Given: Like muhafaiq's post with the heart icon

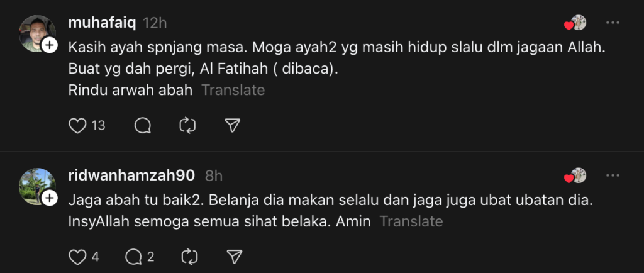Looking at the screenshot, I should (77, 126).
